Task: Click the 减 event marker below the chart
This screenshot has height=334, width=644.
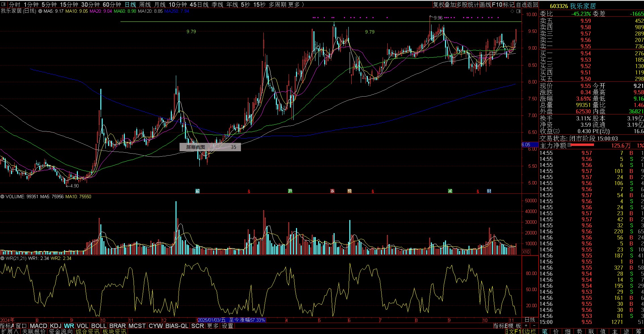Action: click(x=450, y=191)
